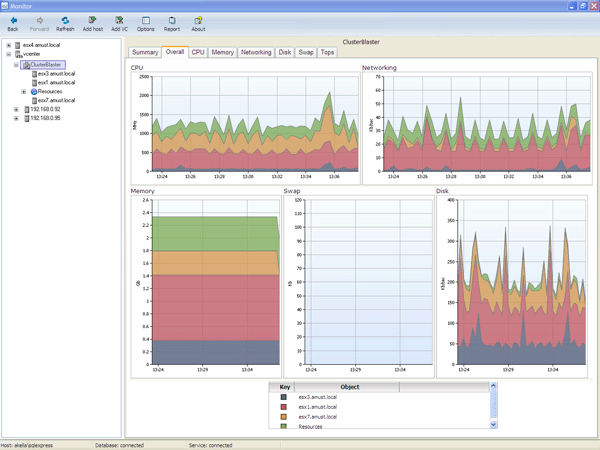Collapse the ClusterBlaster node
The height and width of the screenshot is (450, 600).
coord(16,65)
